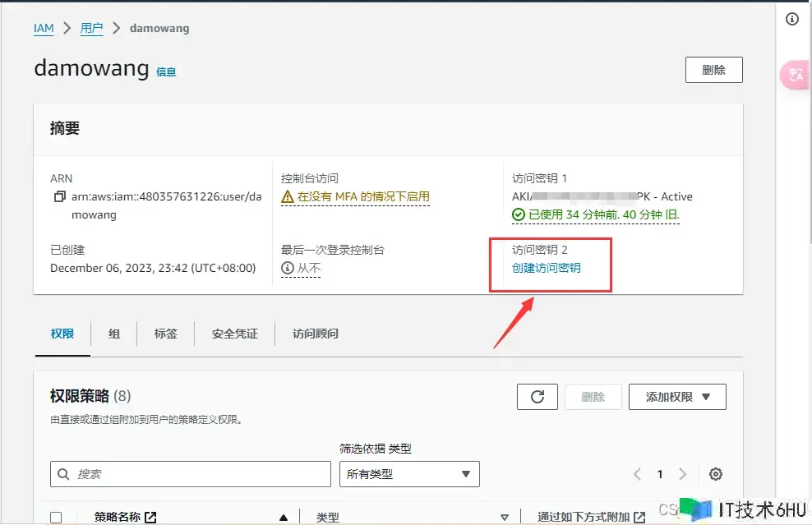Click the disabled 删除 policy button

(593, 397)
